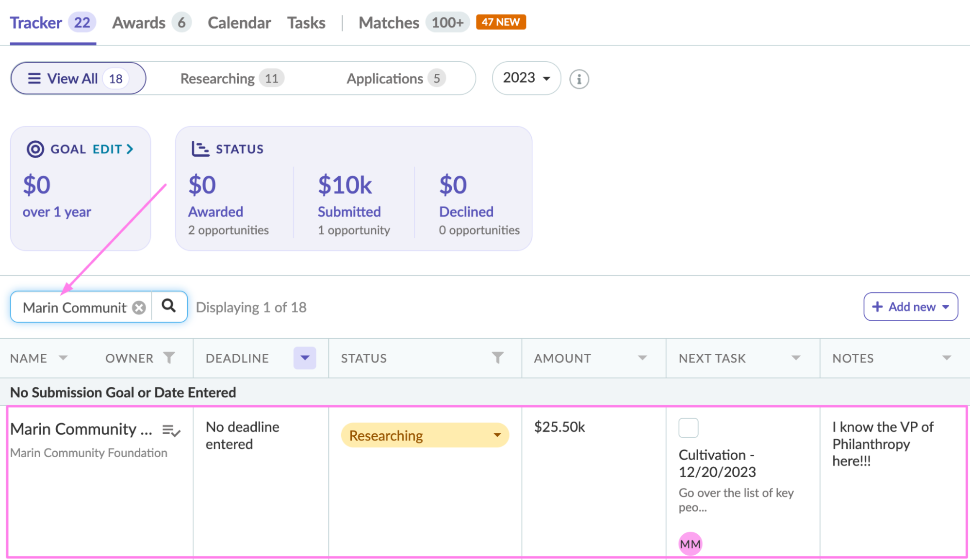Viewport: 970px width, 560px height.
Task: Check the Cultivation task checkbox
Action: click(x=688, y=428)
